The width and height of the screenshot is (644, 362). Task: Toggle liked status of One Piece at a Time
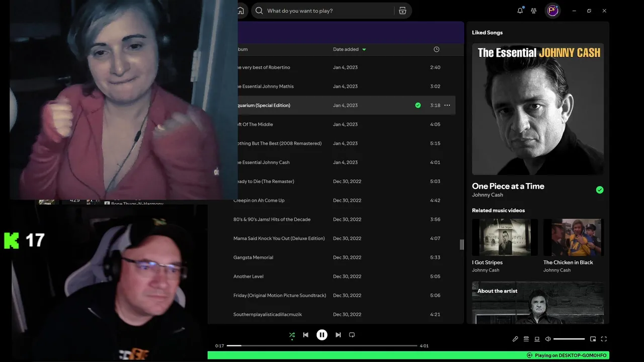pos(600,190)
